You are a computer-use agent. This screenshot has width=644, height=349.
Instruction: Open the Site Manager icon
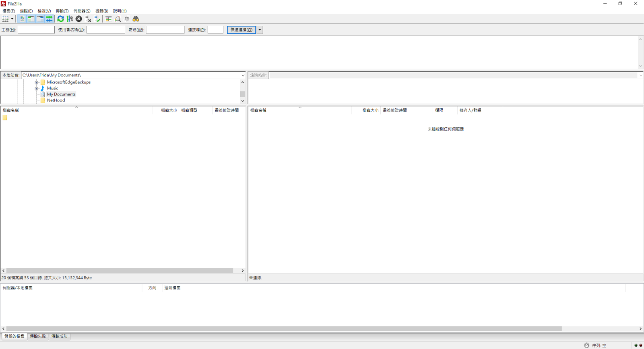click(x=5, y=19)
